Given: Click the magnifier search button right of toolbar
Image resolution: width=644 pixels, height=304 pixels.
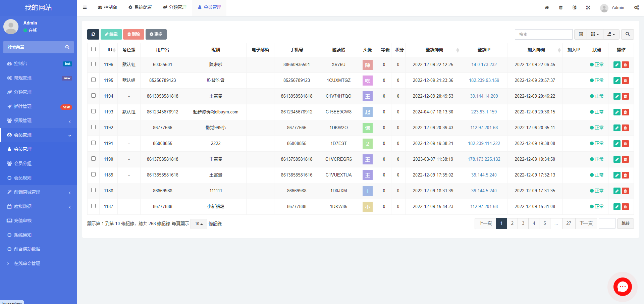Looking at the screenshot, I should point(627,34).
